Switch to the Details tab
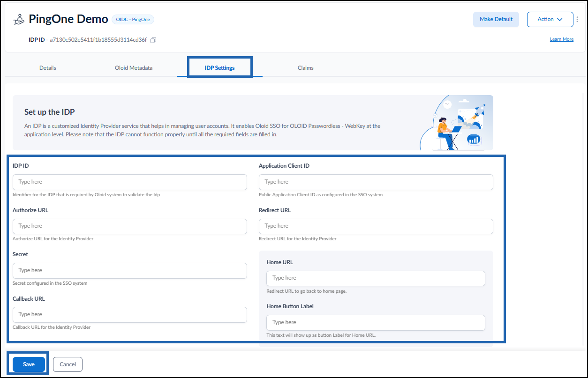The image size is (588, 378). tap(48, 68)
